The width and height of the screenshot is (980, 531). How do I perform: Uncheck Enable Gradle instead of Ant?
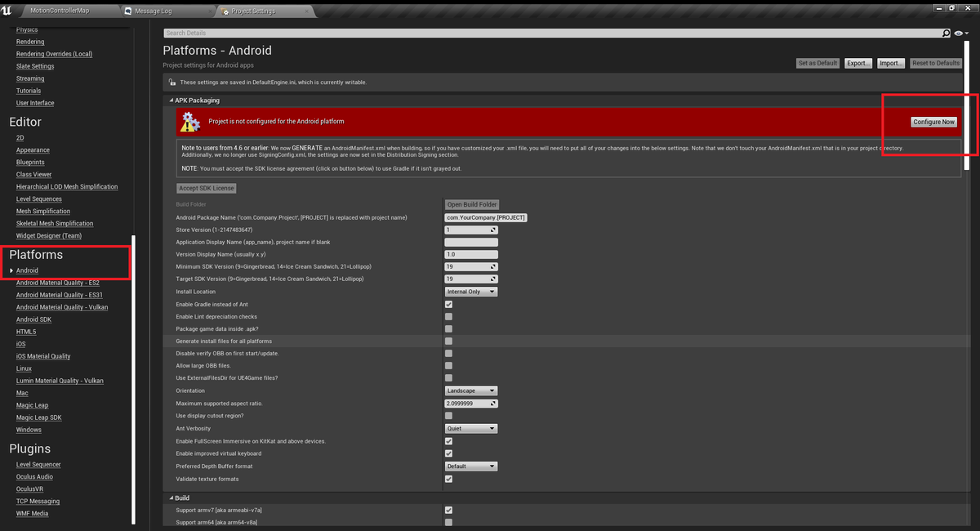coord(448,304)
